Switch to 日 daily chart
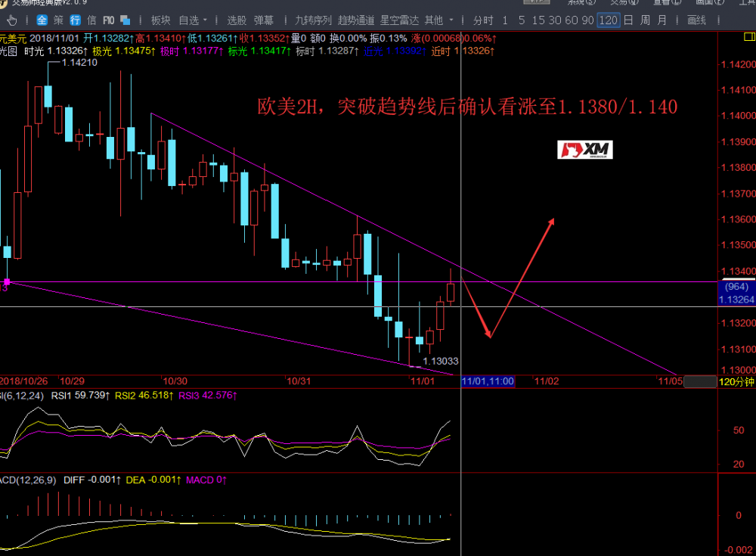This screenshot has height=556, width=756. tap(628, 20)
